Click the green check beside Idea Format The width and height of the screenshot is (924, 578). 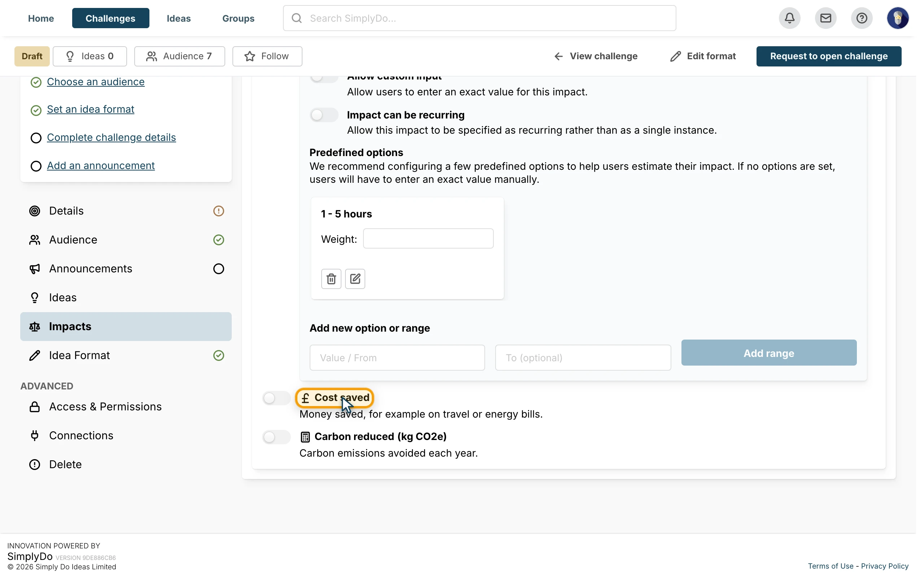pyautogui.click(x=218, y=355)
